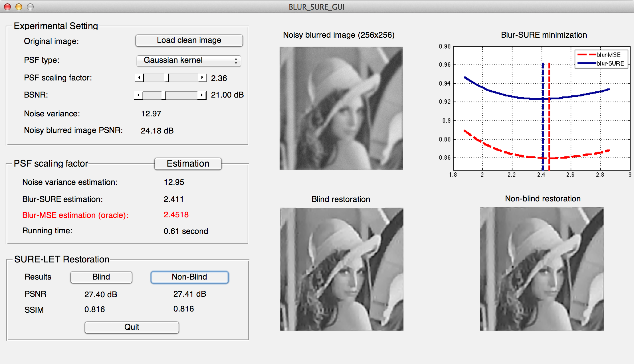634x364 pixels.
Task: Click the Blind PSNR value 27.40 dB
Action: pos(101,295)
